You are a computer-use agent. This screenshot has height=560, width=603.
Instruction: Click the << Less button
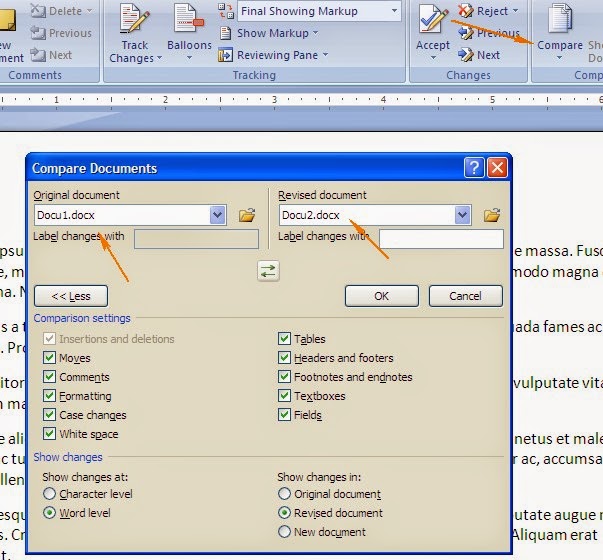(x=71, y=296)
